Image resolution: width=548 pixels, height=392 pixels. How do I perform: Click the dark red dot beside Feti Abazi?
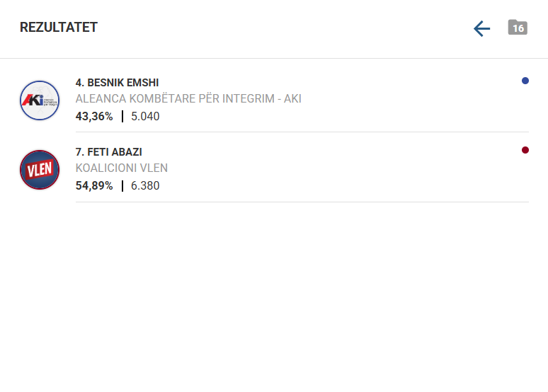click(525, 150)
